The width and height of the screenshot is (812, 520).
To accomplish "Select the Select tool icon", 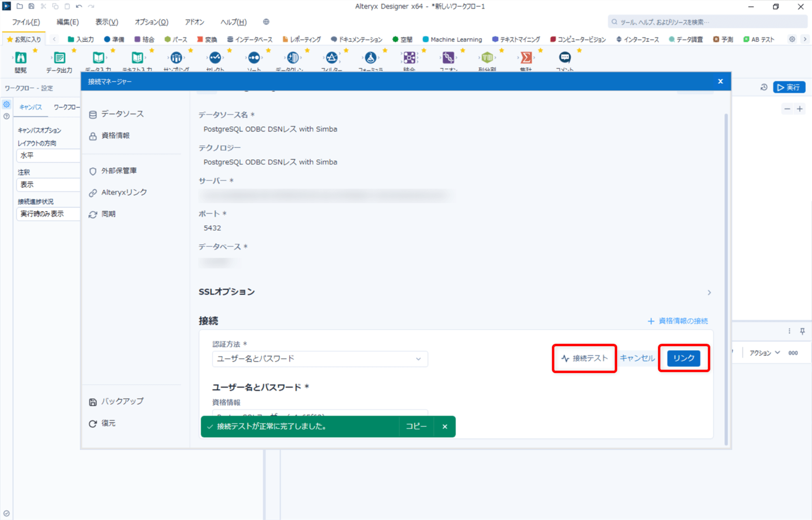I will click(215, 58).
